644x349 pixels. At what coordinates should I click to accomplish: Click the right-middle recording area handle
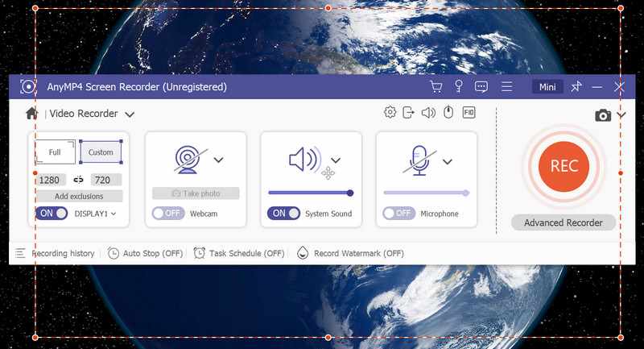(621, 173)
